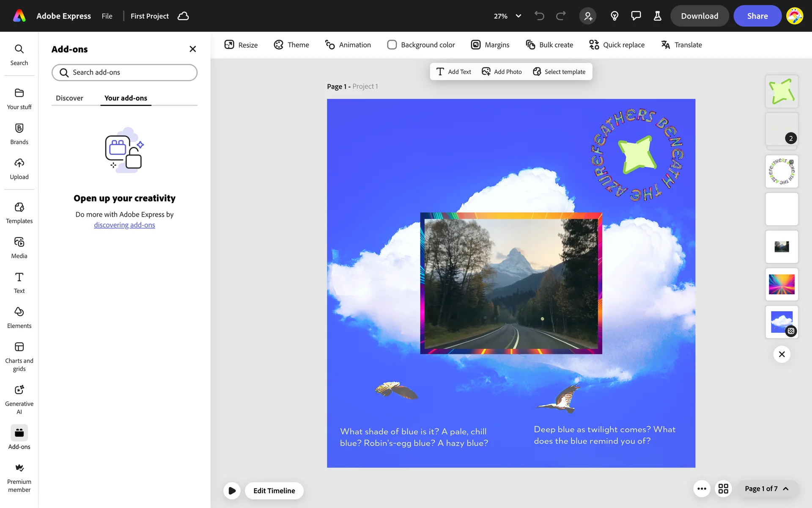812x508 pixels.
Task: Open the three-dots more options menu
Action: point(702,489)
